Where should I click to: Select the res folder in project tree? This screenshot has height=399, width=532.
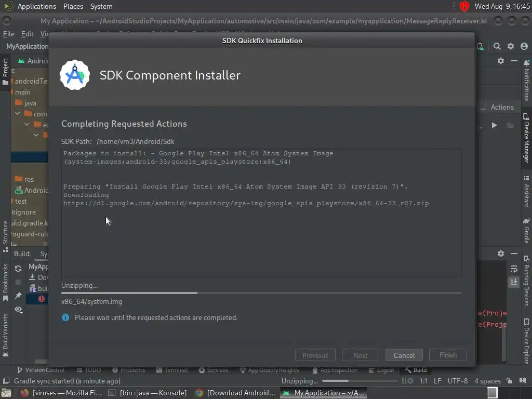click(x=24, y=179)
